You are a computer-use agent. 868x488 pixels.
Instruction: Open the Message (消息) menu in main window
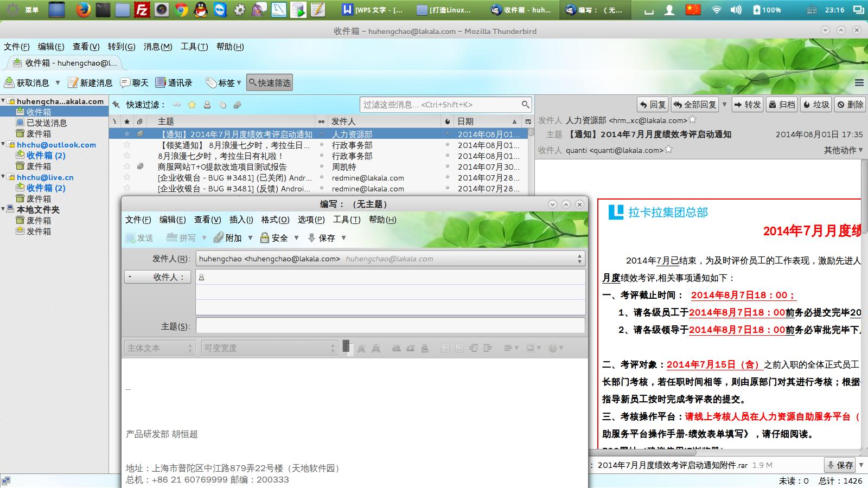click(157, 47)
